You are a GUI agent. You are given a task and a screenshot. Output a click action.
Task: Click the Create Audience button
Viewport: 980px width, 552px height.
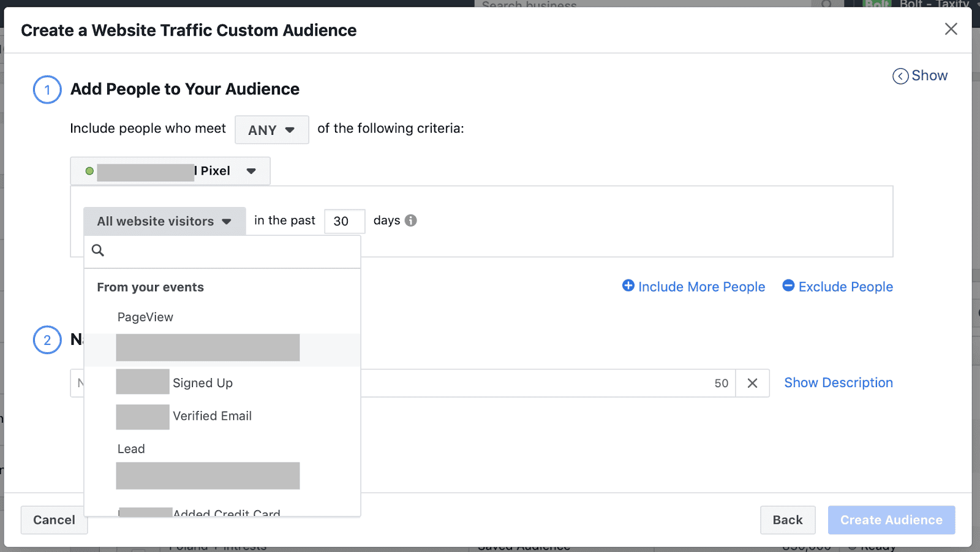891,520
